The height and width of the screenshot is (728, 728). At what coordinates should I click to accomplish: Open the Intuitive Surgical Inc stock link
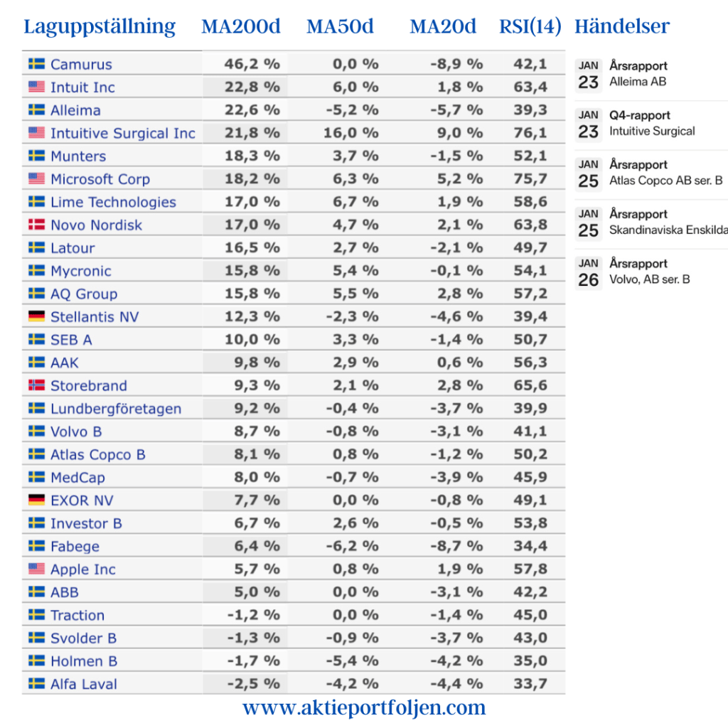122,133
